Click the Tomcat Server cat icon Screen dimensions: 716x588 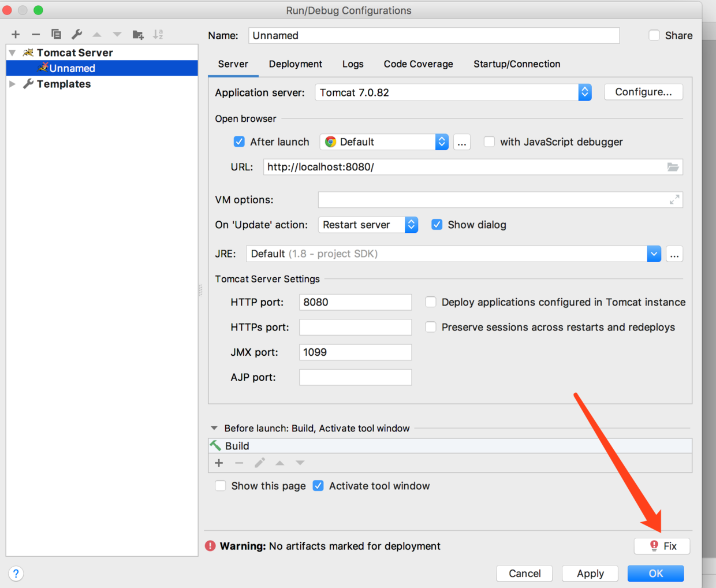(28, 53)
